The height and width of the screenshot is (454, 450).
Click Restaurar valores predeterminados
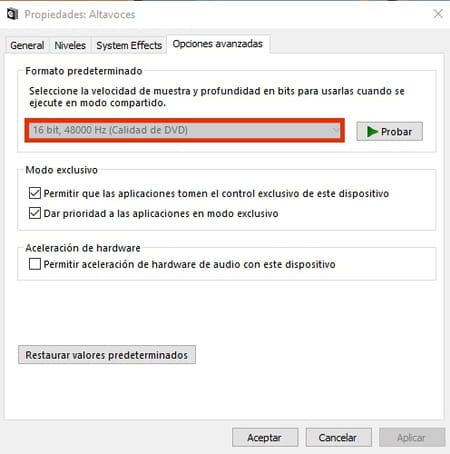pos(107,355)
